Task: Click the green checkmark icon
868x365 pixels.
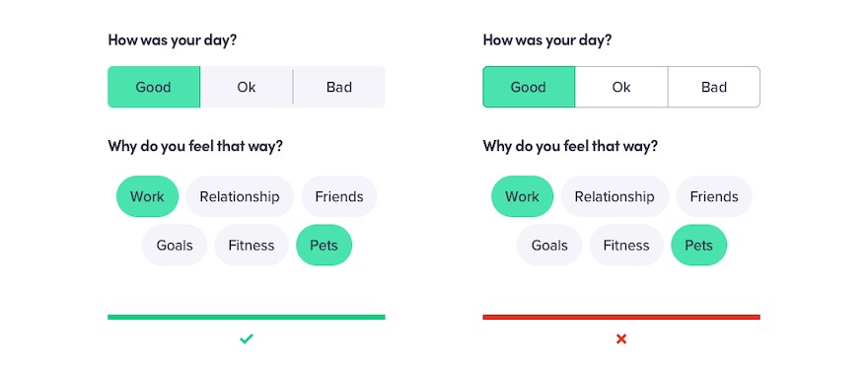Action: [247, 339]
